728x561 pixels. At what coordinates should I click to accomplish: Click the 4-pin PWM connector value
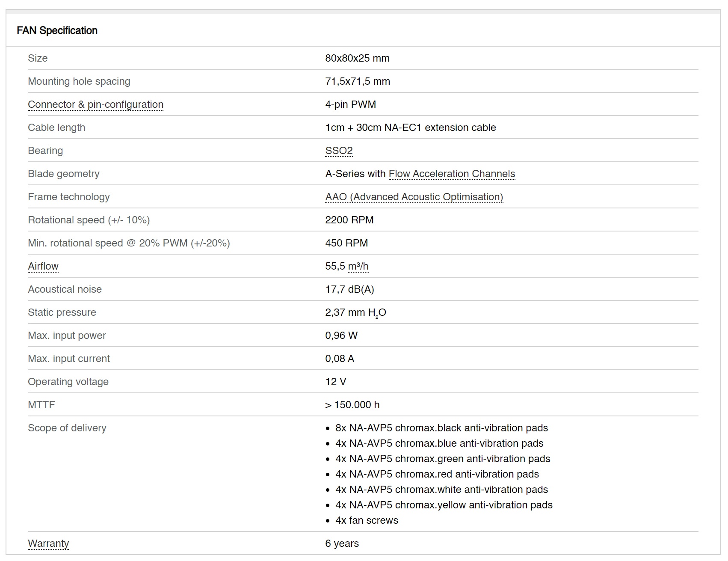coord(350,104)
